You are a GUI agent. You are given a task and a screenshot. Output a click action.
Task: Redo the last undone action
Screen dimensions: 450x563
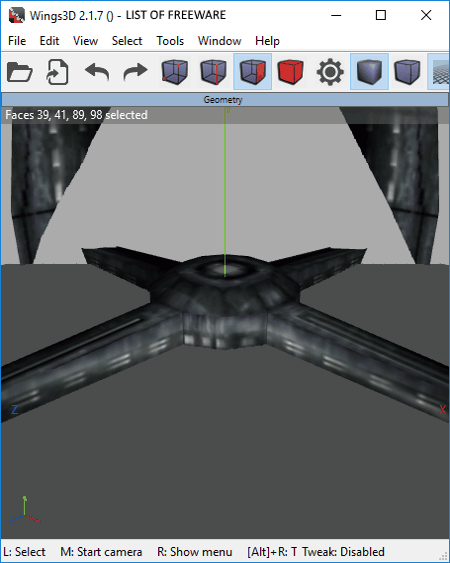[135, 72]
